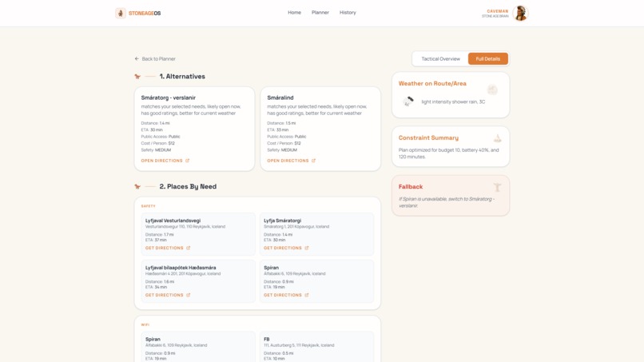Screen dimensions: 644x362
Task: Click the Plan optimized for budget text
Action: (x=448, y=153)
